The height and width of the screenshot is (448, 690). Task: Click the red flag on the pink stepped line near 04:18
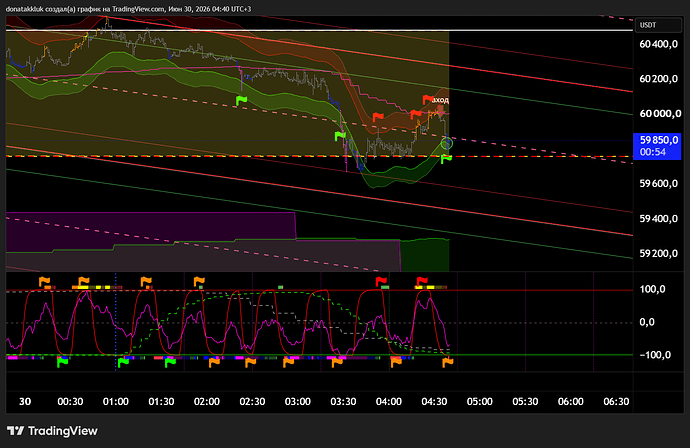[416, 115]
